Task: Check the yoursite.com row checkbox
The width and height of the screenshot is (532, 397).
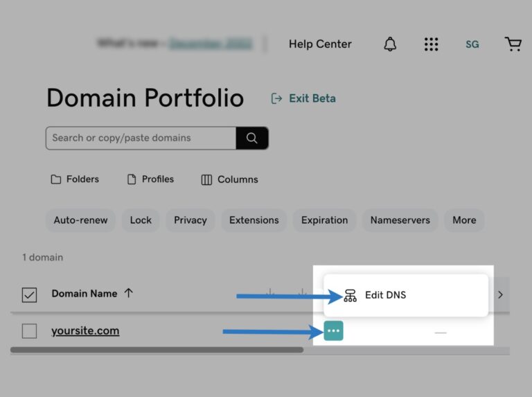Action: [29, 331]
